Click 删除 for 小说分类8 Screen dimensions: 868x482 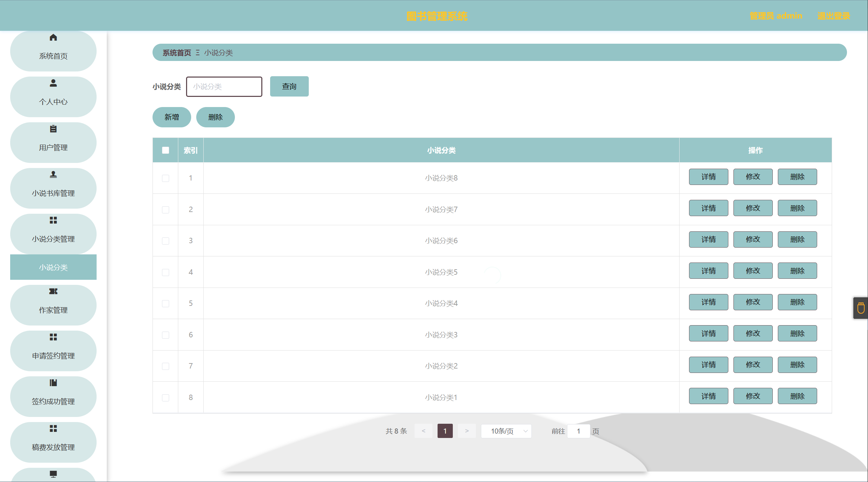pos(797,177)
